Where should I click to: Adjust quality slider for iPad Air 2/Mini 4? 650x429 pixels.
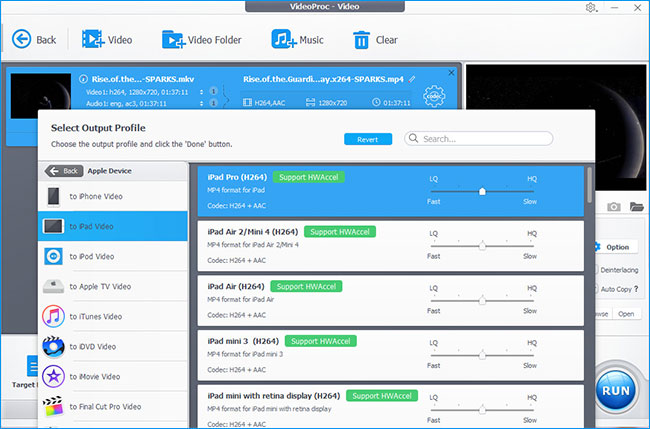482,246
